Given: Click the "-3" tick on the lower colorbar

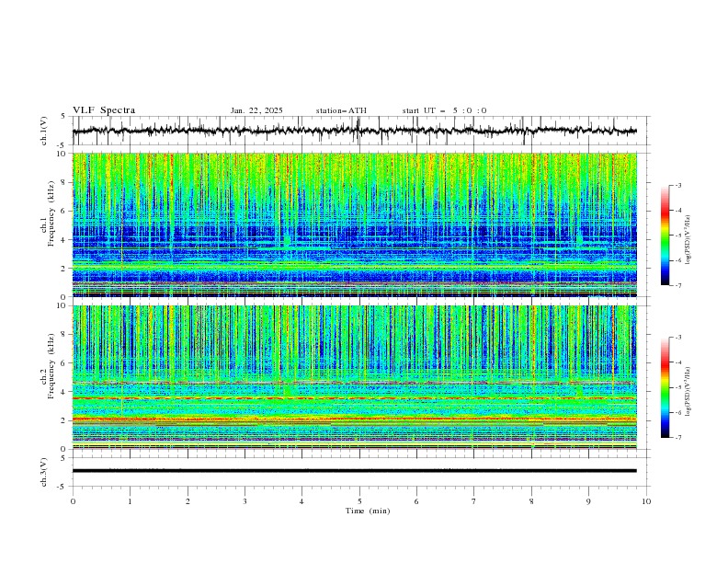Looking at the screenshot, I should coord(677,338).
